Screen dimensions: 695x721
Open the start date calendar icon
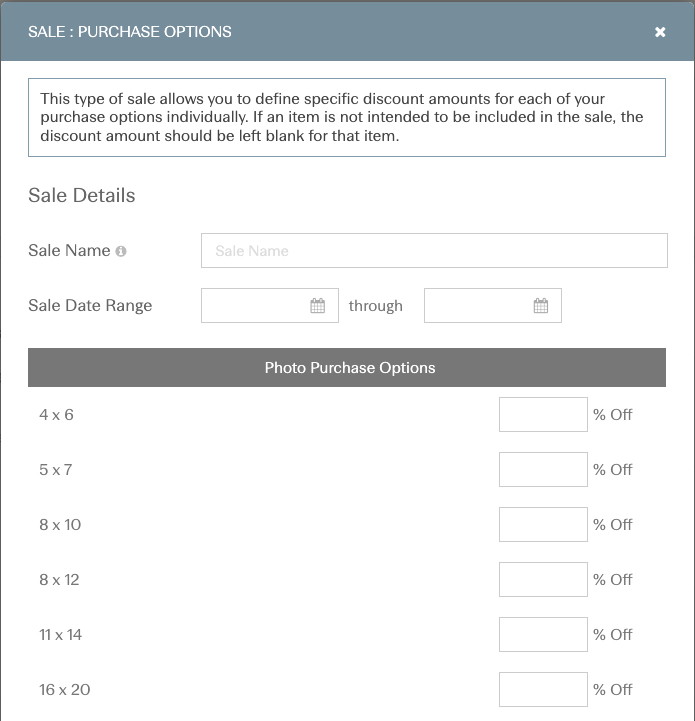(317, 305)
